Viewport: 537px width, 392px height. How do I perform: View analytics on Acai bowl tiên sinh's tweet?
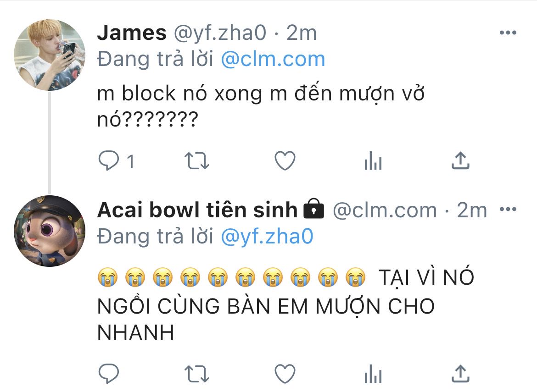click(373, 374)
